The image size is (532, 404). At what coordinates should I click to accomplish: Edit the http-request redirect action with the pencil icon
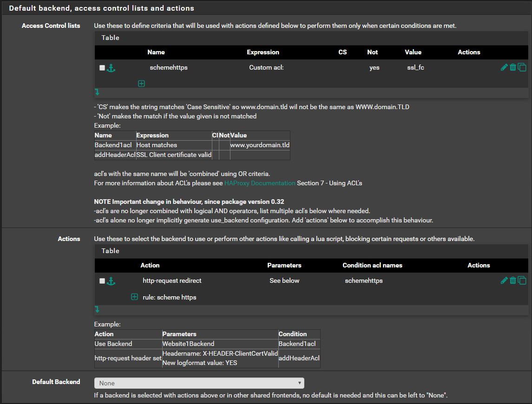coord(504,280)
